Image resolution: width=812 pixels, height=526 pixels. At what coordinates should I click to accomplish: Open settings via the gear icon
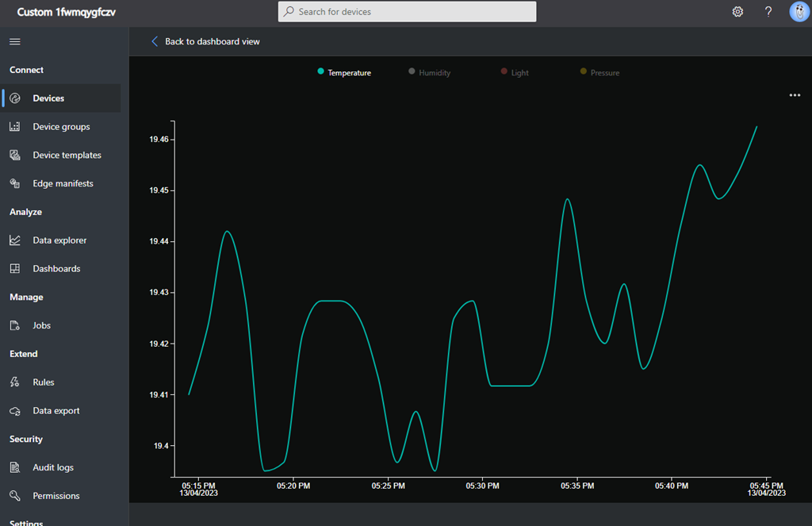737,12
